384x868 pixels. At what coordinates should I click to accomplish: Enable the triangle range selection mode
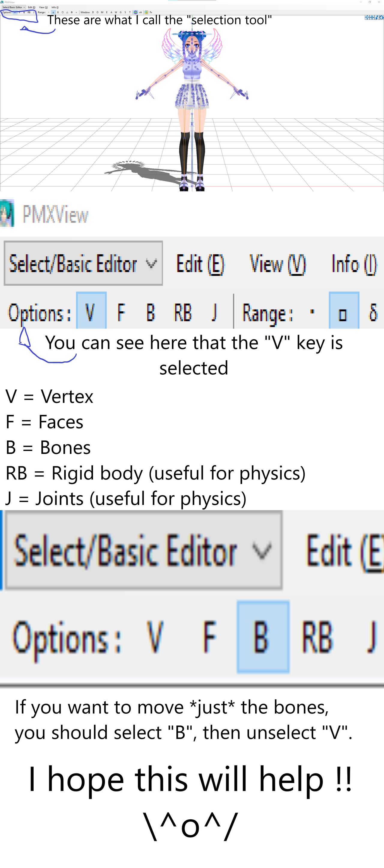click(67, 12)
